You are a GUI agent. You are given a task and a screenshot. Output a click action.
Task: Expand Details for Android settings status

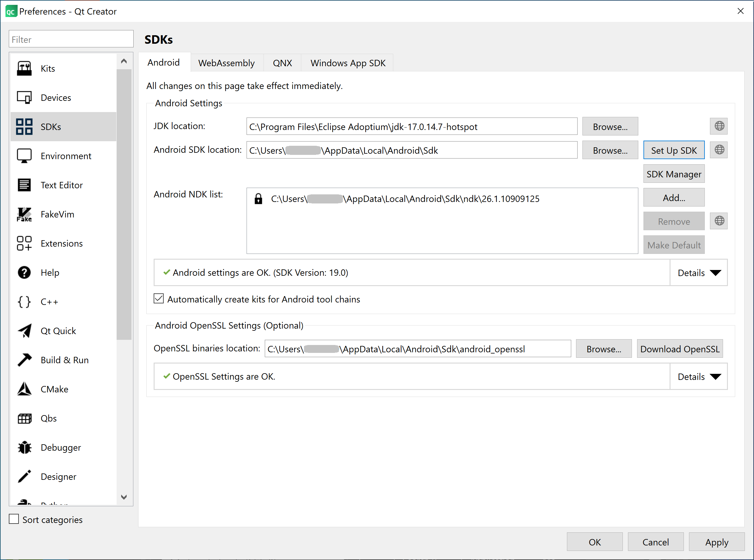click(699, 273)
